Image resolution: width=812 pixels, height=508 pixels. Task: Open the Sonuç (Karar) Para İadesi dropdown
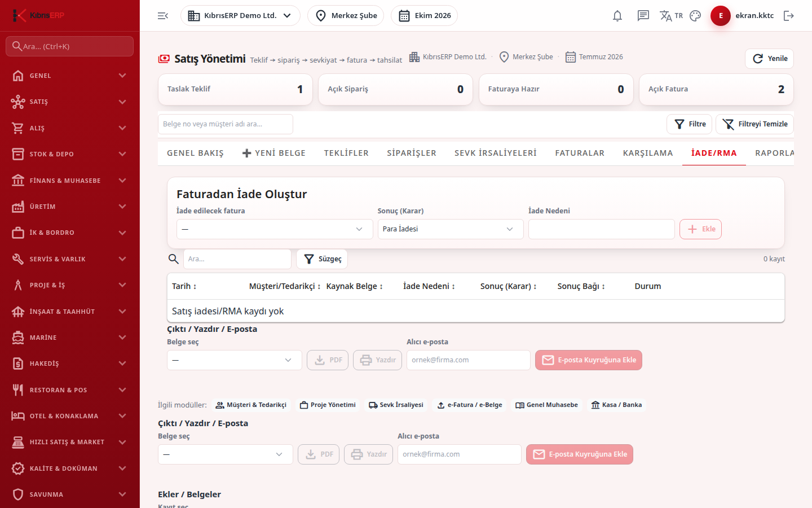[451, 229]
